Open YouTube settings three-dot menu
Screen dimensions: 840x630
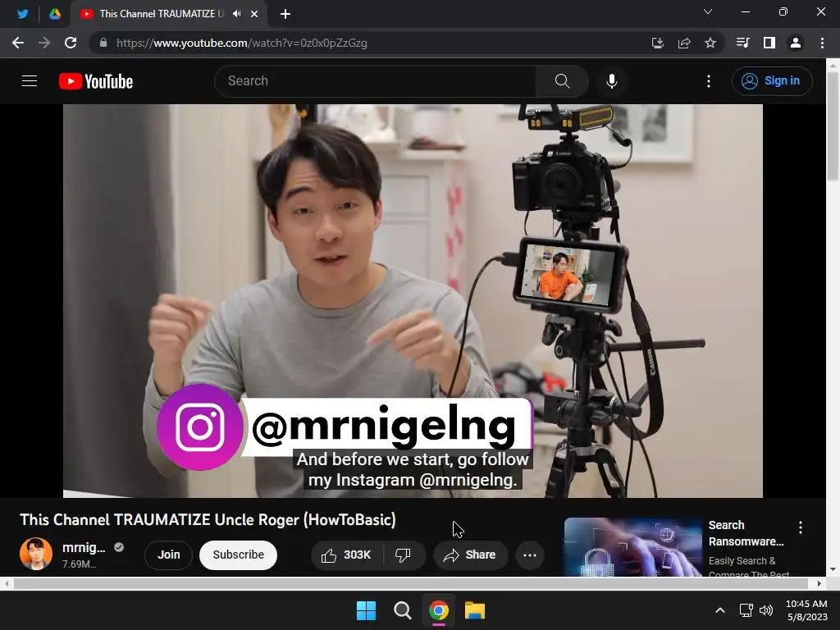[709, 81]
